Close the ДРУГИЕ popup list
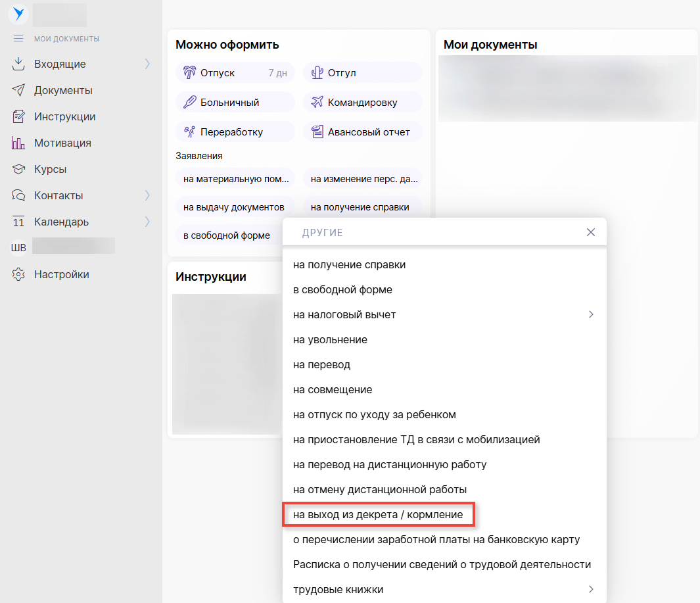 [590, 232]
